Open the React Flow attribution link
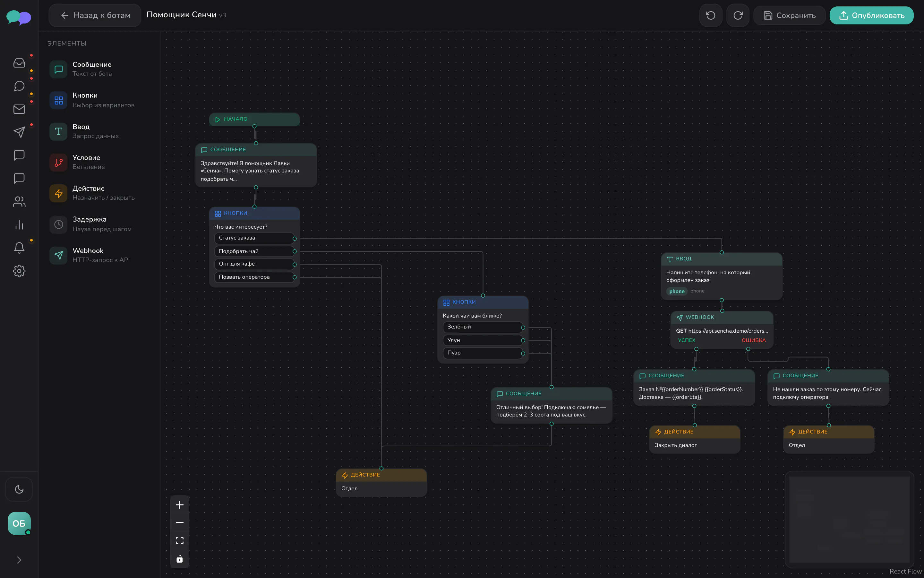The height and width of the screenshot is (578, 924). (905, 572)
